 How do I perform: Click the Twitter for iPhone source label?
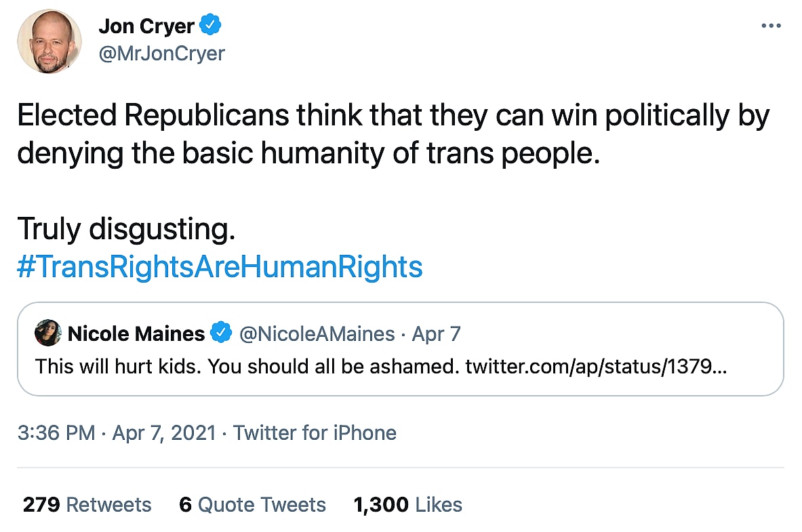[x=315, y=432]
